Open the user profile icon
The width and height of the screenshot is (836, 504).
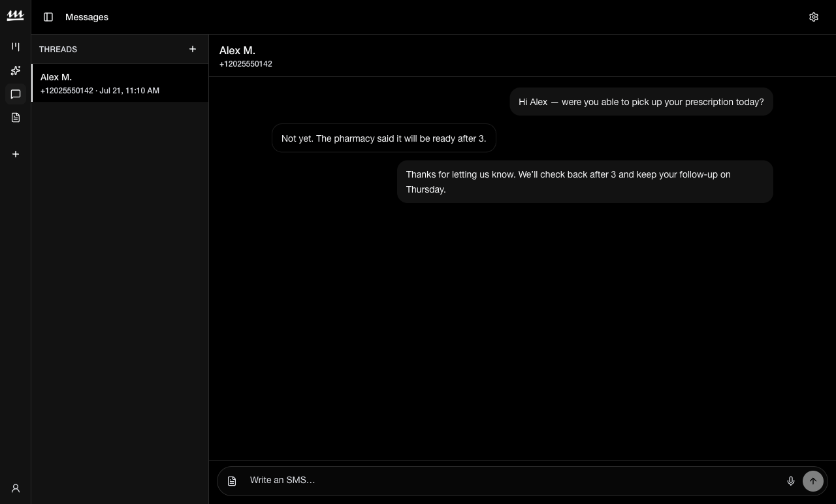[16, 488]
